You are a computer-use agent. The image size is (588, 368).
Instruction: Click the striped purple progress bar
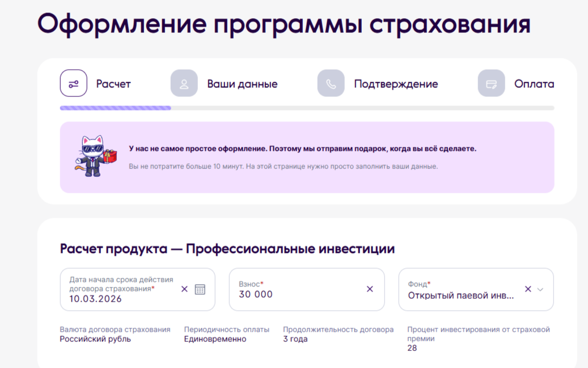115,108
